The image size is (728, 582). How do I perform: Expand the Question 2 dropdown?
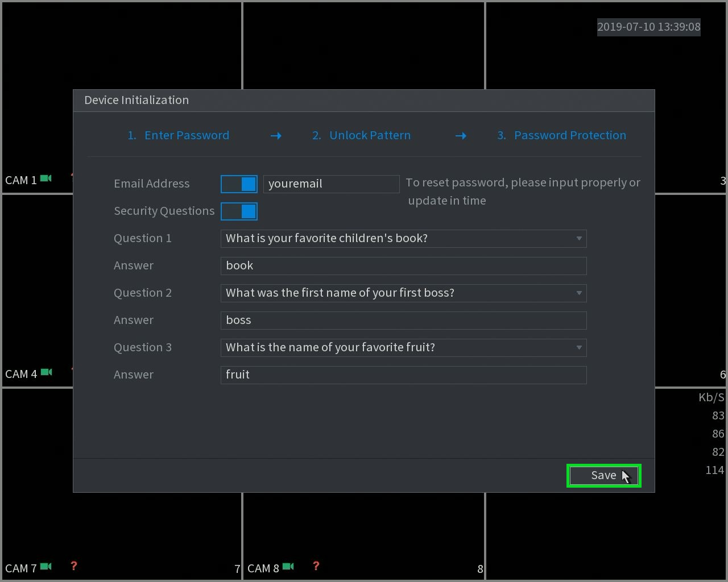pos(403,293)
